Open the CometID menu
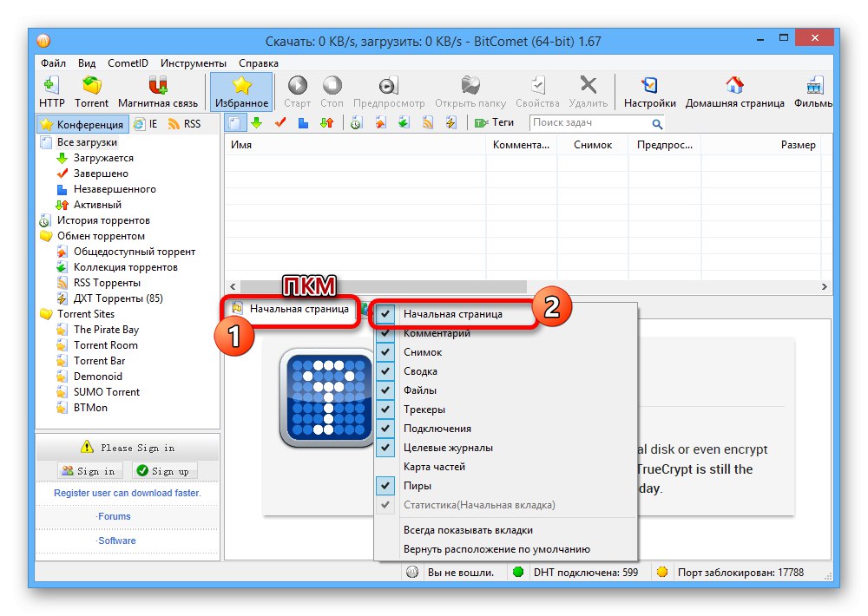 tap(128, 63)
